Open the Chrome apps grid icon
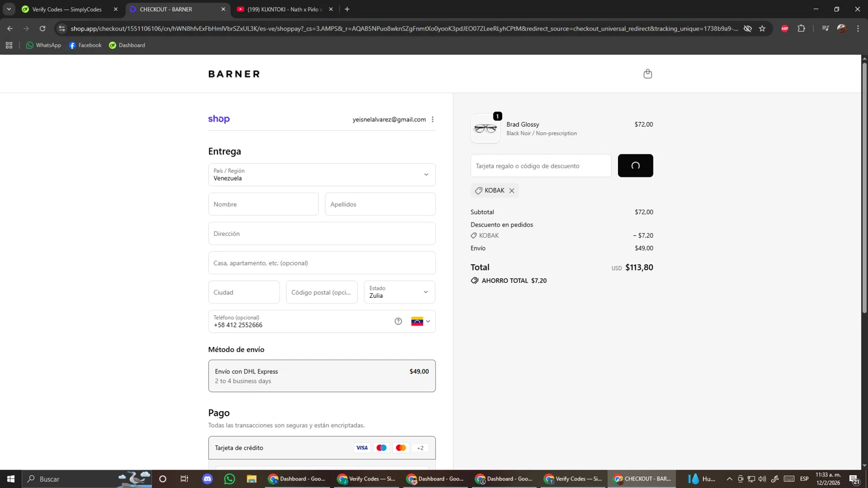Screen dimensions: 868x488 [9, 45]
